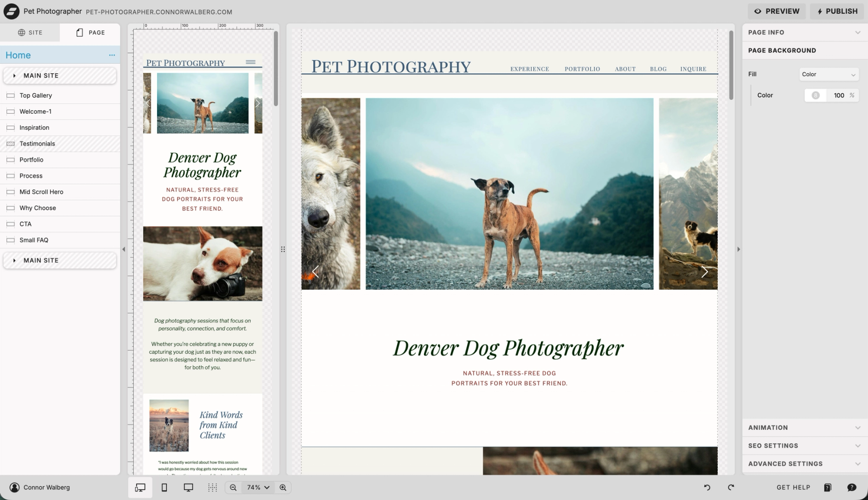Select the Welcome-1 canvas icon
868x500 pixels.
(10, 111)
